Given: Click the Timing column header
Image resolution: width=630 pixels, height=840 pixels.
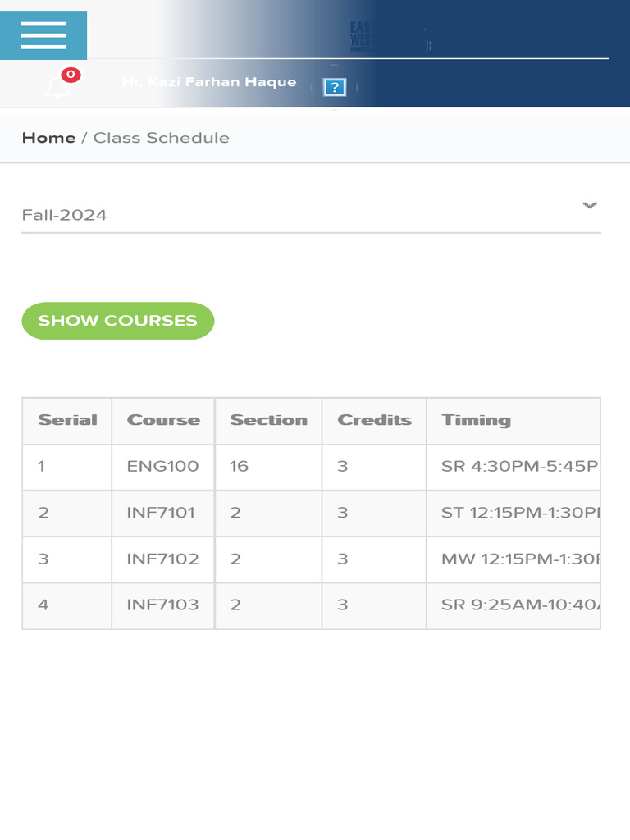Looking at the screenshot, I should [476, 420].
